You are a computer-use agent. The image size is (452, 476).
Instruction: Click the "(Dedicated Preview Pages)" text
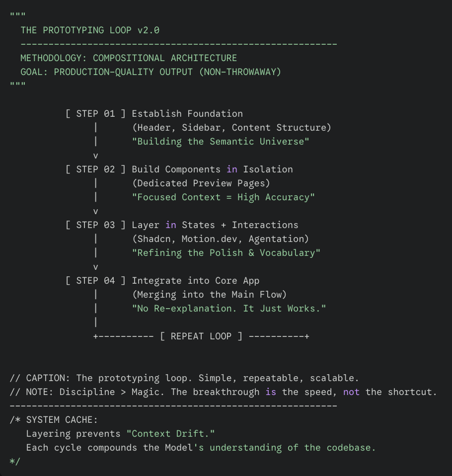pos(201,183)
